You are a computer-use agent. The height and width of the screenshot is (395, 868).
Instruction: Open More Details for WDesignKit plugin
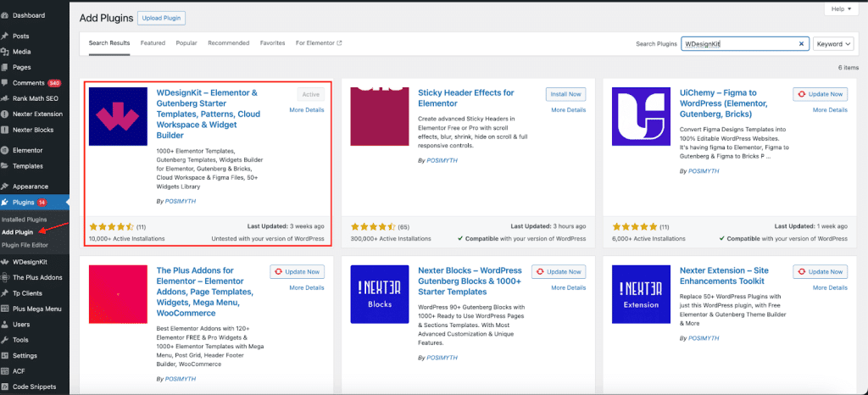(x=306, y=110)
